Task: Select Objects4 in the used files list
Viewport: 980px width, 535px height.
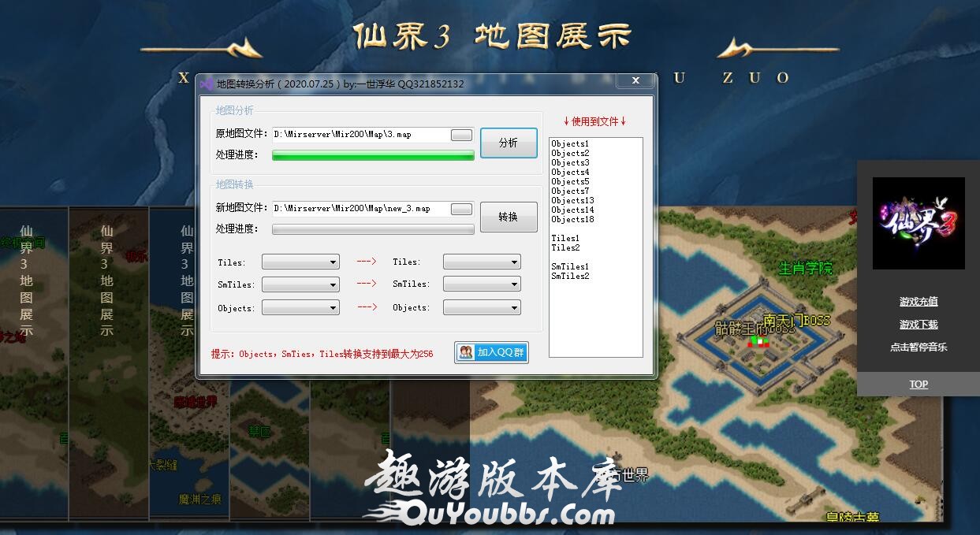Action: [x=570, y=173]
